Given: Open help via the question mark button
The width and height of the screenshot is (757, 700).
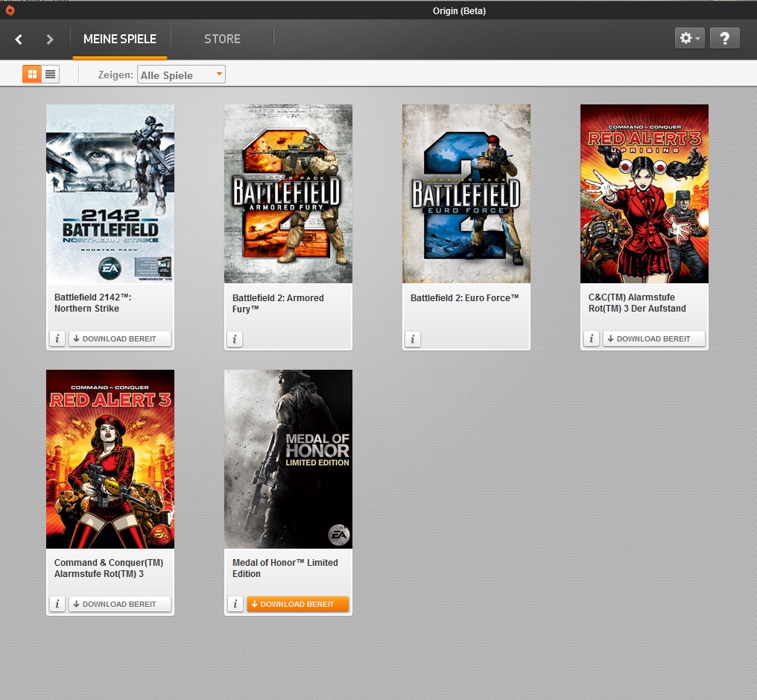Looking at the screenshot, I should 725,38.
